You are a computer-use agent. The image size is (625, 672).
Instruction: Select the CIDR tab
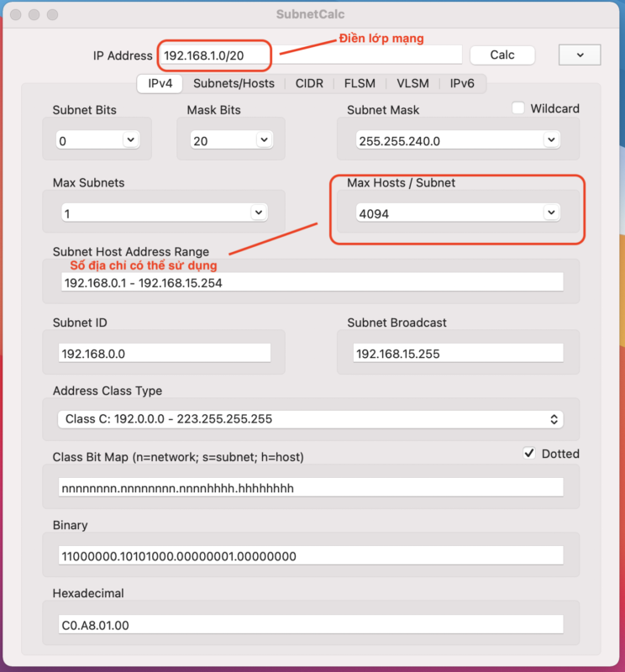[x=309, y=83]
